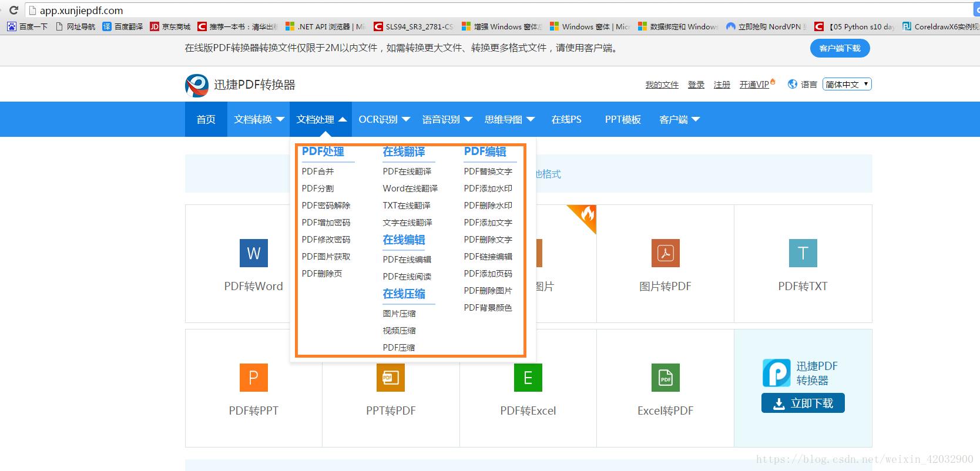This screenshot has height=471, width=980.
Task: Open the 我的文件 link
Action: coord(662,85)
